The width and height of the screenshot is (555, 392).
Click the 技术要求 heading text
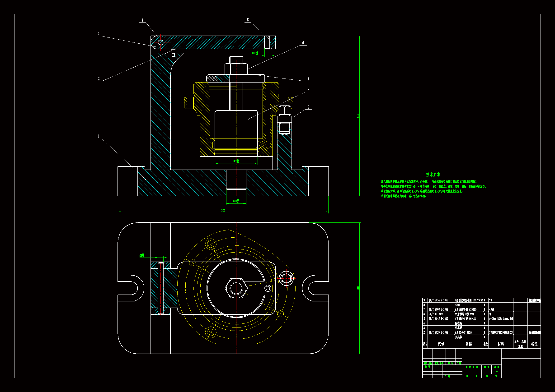[x=433, y=174]
